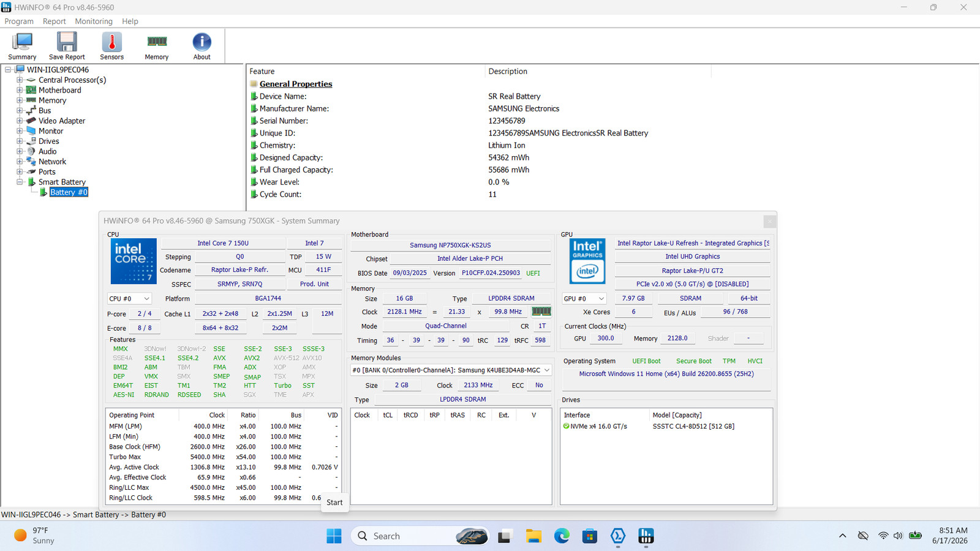Click the Video Adapter tree icon
This screenshot has height=551, width=980.
point(31,121)
